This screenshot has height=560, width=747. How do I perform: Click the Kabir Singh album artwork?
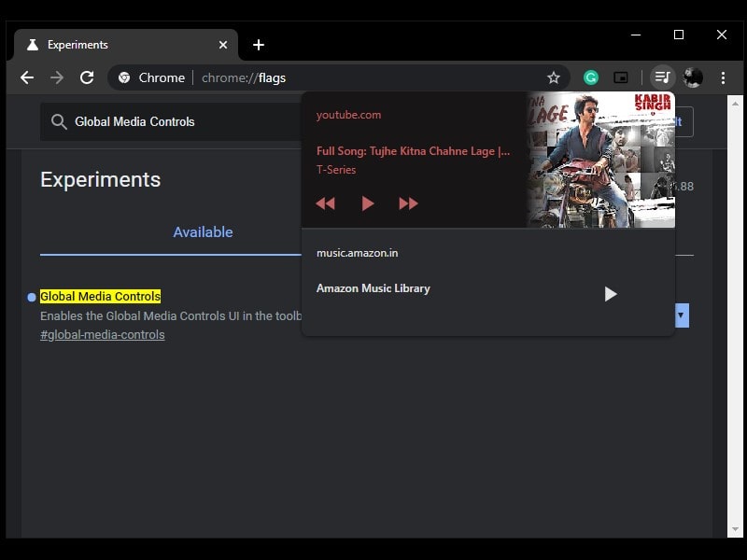pos(600,160)
